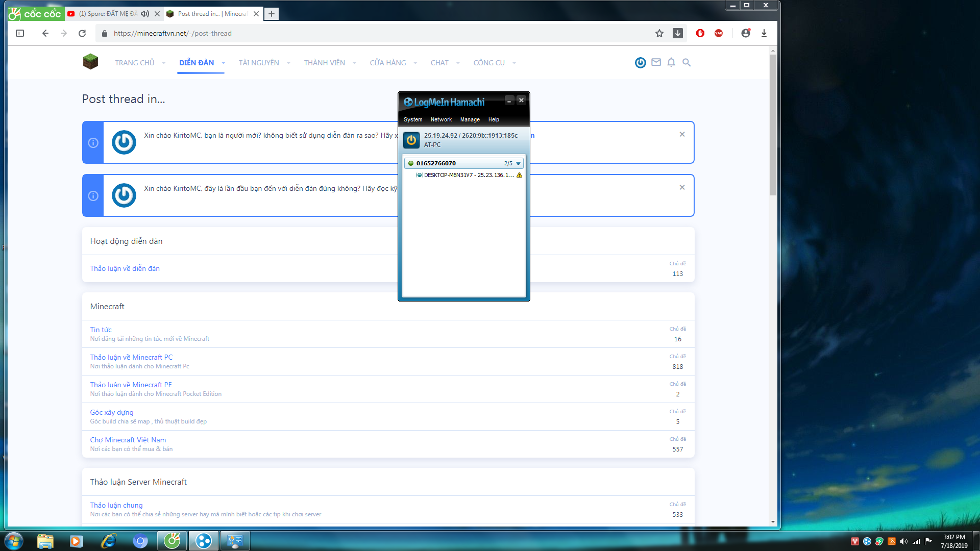This screenshot has width=980, height=551.
Task: Expand the DIỄN ĐÀN dropdown arrow
Action: pyautogui.click(x=223, y=63)
